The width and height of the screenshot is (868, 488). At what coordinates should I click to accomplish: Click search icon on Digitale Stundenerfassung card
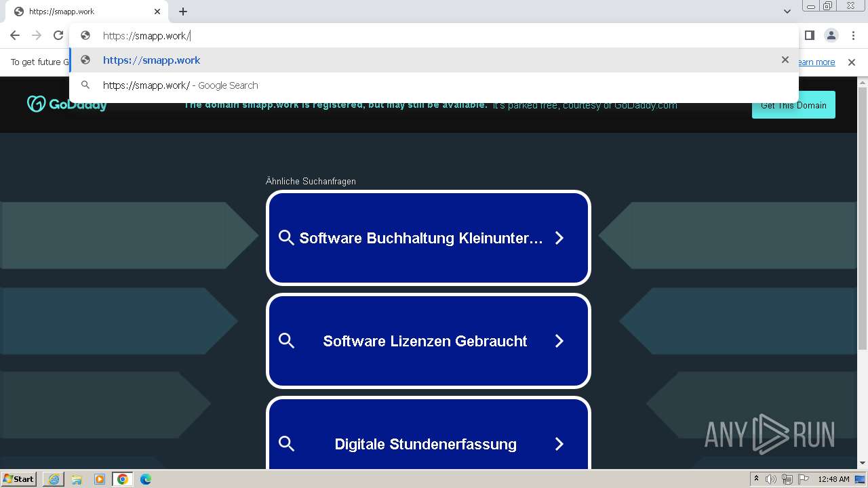286,444
